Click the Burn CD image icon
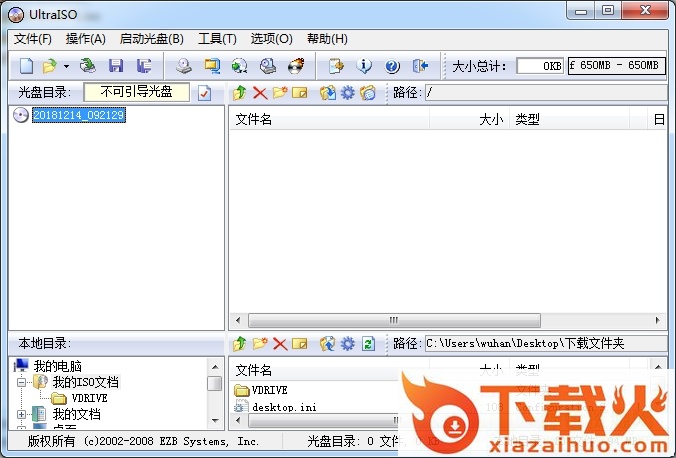Screen dimensions: 676x458 [x=296, y=66]
